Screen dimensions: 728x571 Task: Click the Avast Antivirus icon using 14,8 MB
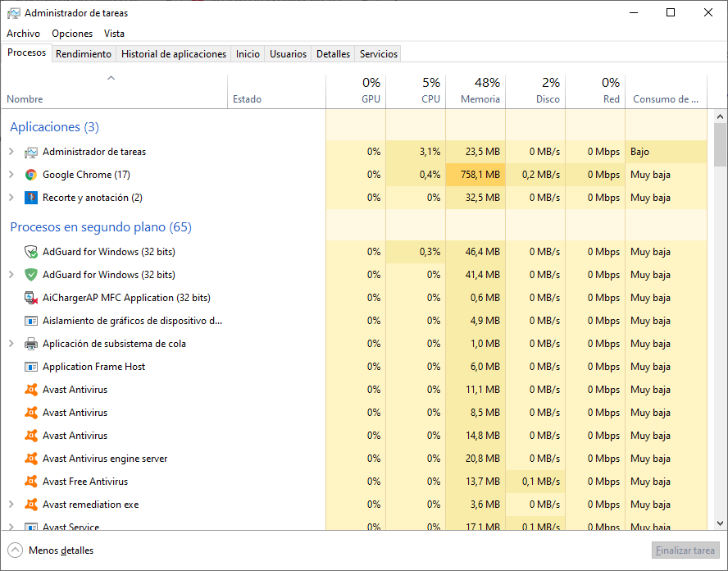(x=30, y=436)
